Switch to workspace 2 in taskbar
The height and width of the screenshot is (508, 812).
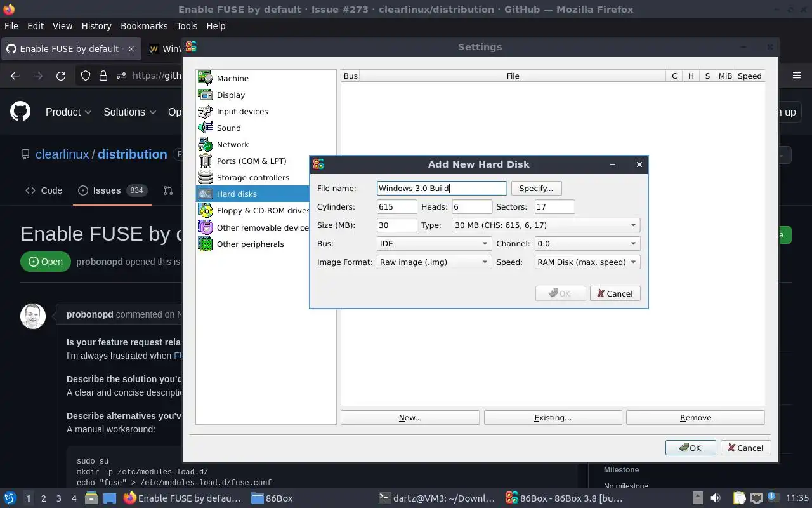click(43, 498)
